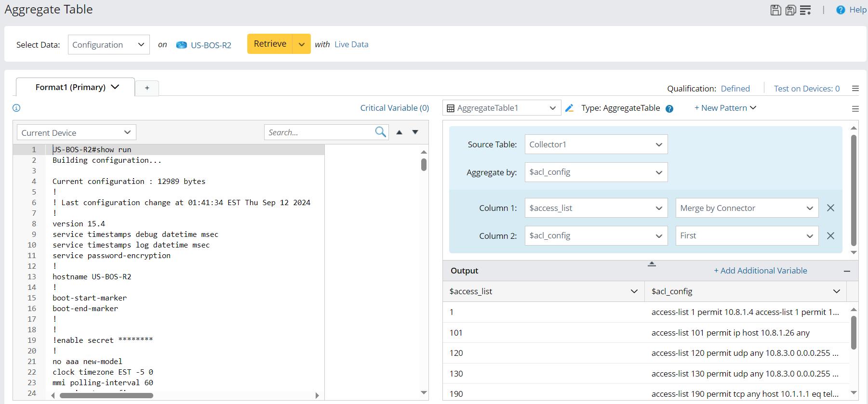
Task: Click the Add Additional Variable link
Action: point(760,271)
